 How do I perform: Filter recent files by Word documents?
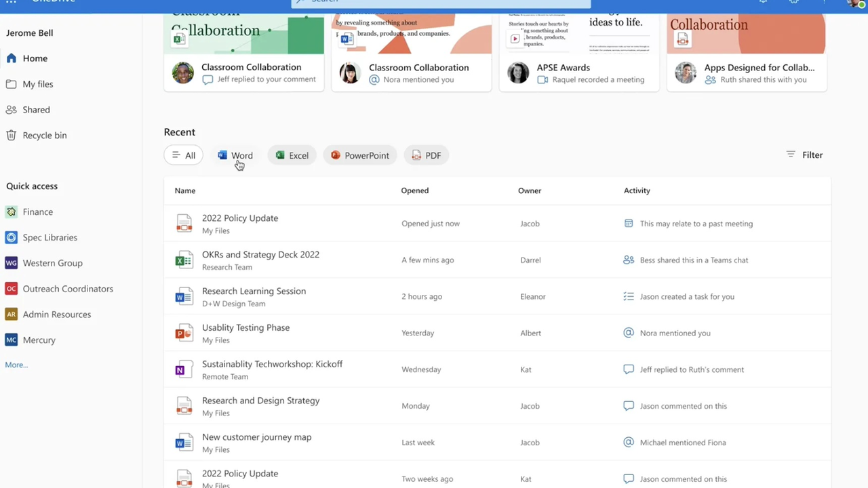pyautogui.click(x=235, y=155)
